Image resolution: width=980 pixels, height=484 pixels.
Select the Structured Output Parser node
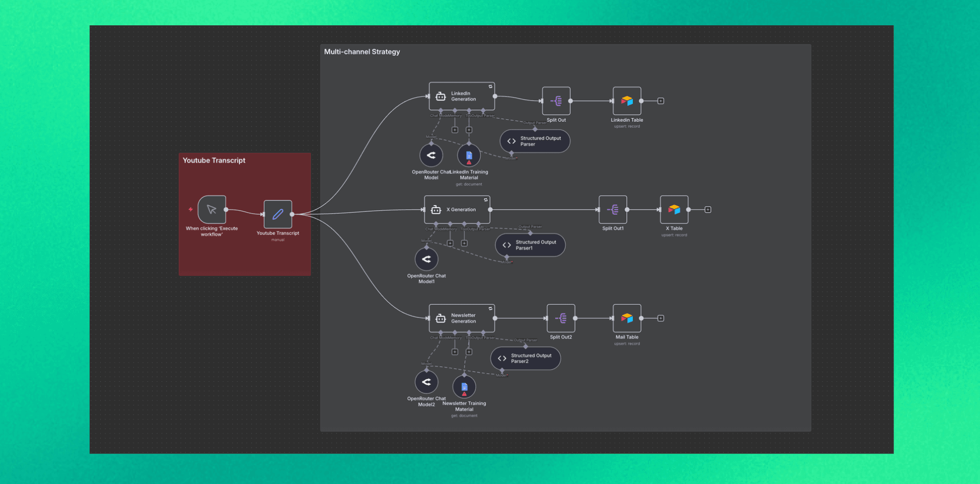(x=535, y=141)
